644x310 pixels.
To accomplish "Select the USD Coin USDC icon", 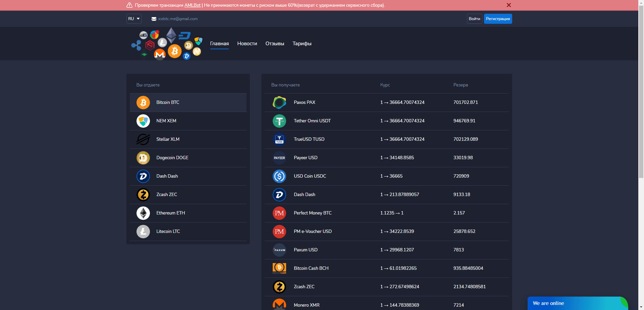I will coord(279,176).
